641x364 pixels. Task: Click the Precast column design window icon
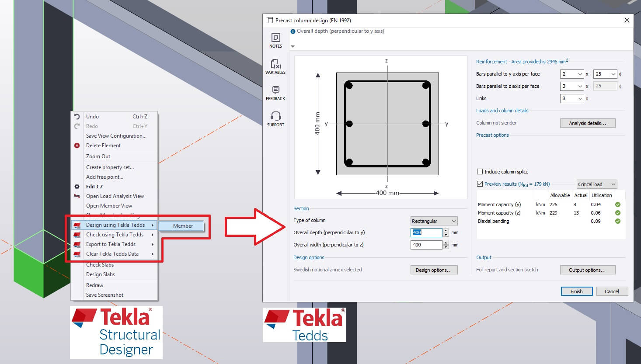(270, 21)
